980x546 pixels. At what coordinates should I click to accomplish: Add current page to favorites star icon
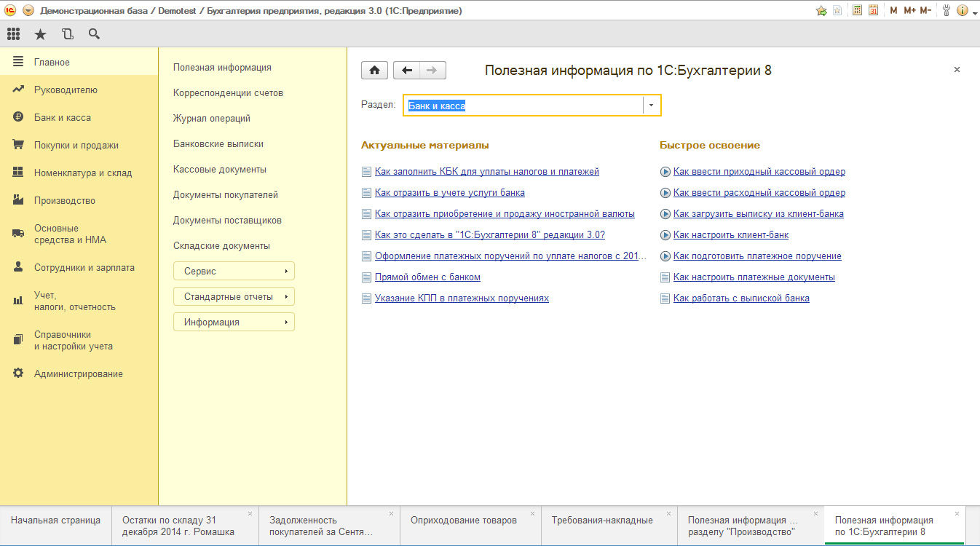pos(821,11)
